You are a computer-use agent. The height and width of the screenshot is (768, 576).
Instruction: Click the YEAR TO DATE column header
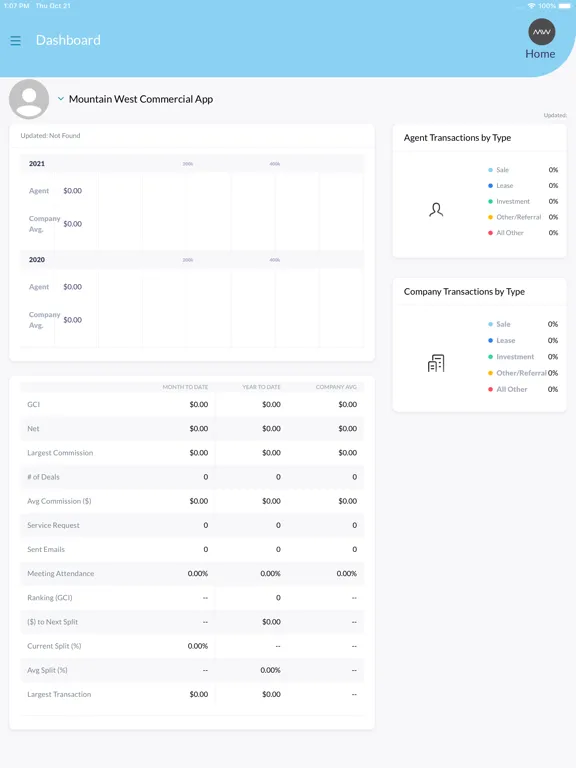point(261,387)
